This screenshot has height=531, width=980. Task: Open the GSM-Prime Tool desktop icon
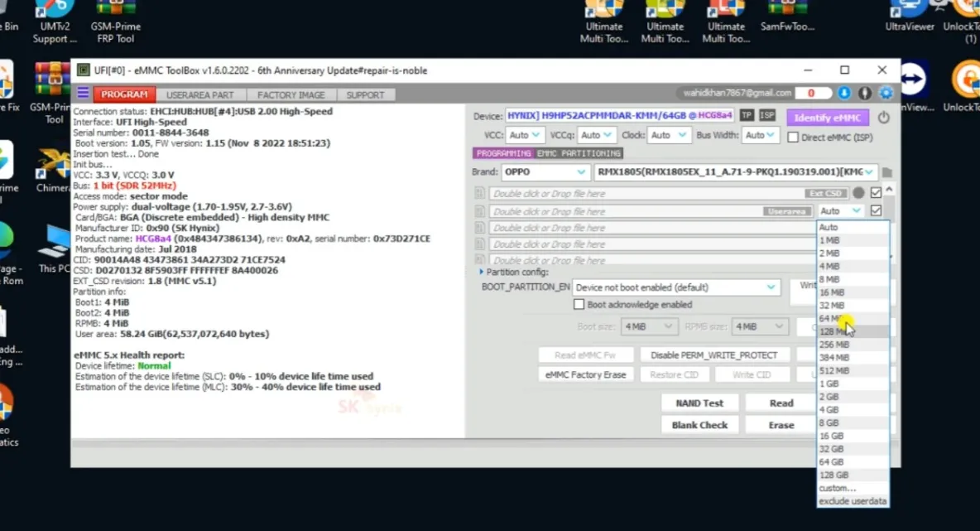(52, 94)
